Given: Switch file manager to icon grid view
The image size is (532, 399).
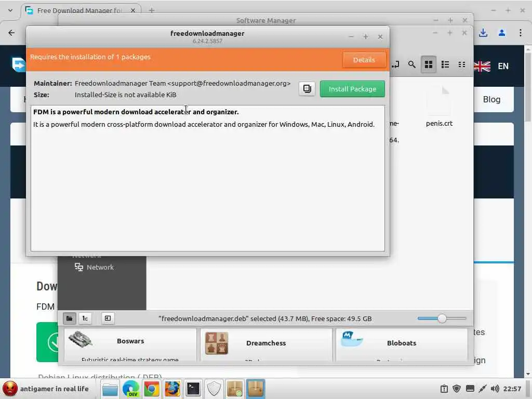Looking at the screenshot, I should click(429, 64).
